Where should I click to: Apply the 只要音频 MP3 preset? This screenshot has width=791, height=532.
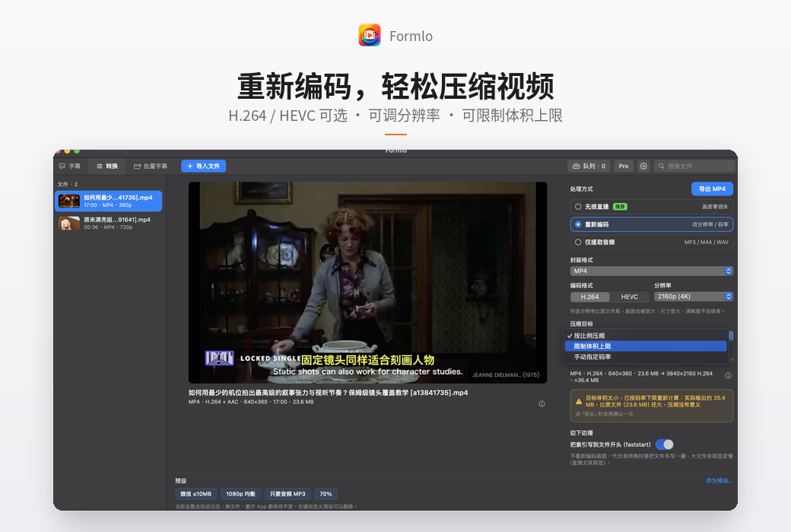(x=287, y=494)
